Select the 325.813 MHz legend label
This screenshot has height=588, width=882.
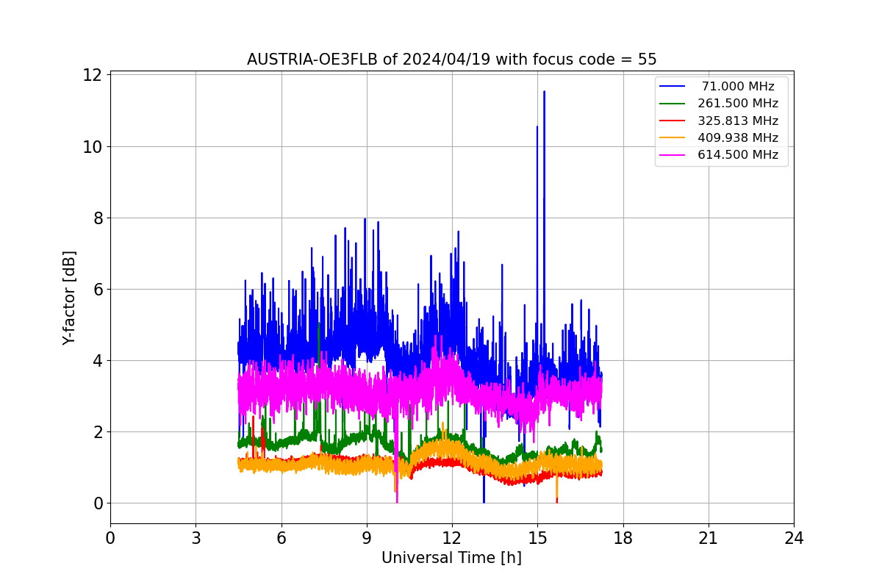738,121
